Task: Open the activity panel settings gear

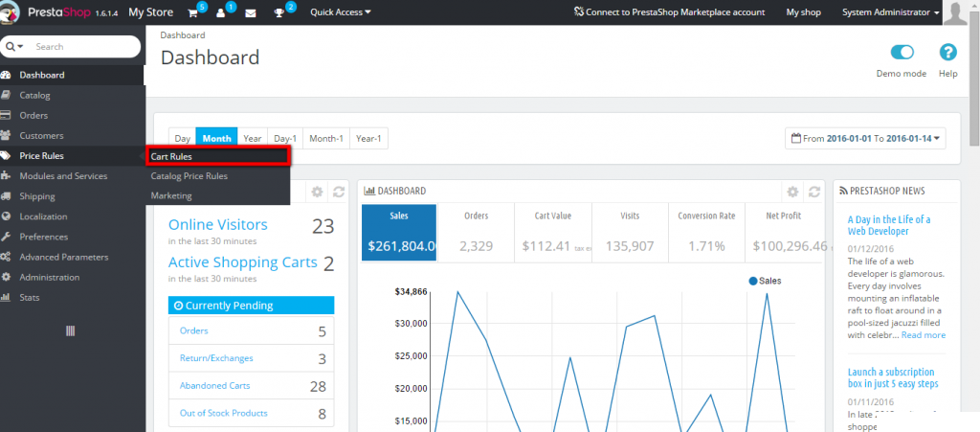Action: pos(317,192)
